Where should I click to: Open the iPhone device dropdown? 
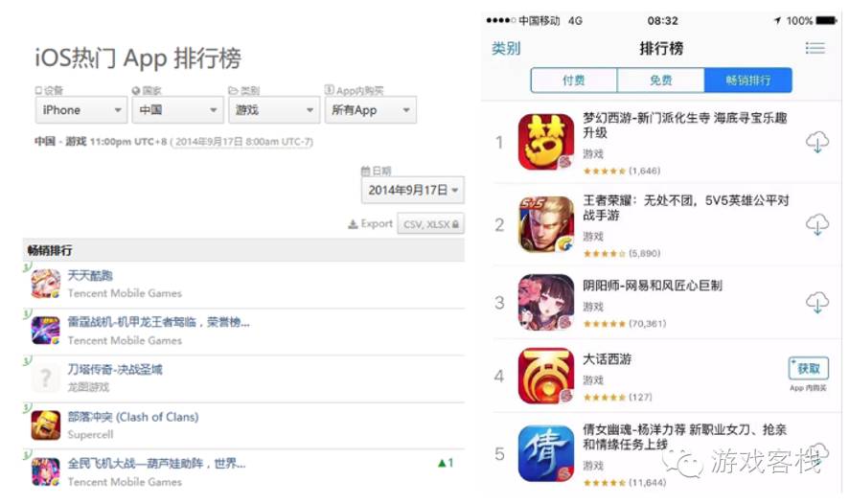(81, 110)
